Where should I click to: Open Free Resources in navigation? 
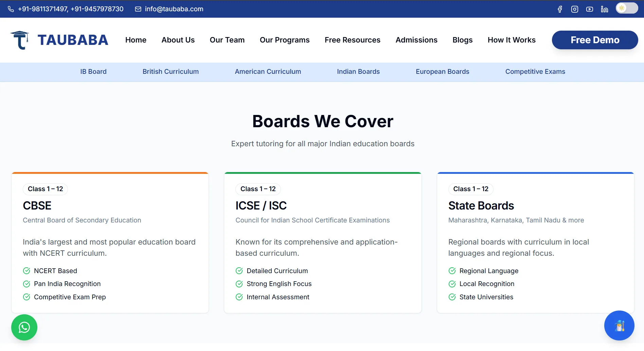coord(353,40)
